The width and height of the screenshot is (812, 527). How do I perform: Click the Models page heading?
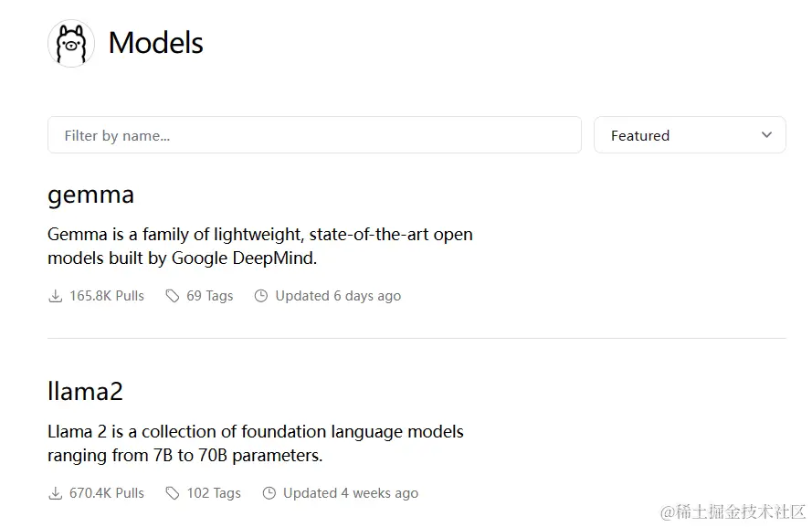(x=155, y=43)
